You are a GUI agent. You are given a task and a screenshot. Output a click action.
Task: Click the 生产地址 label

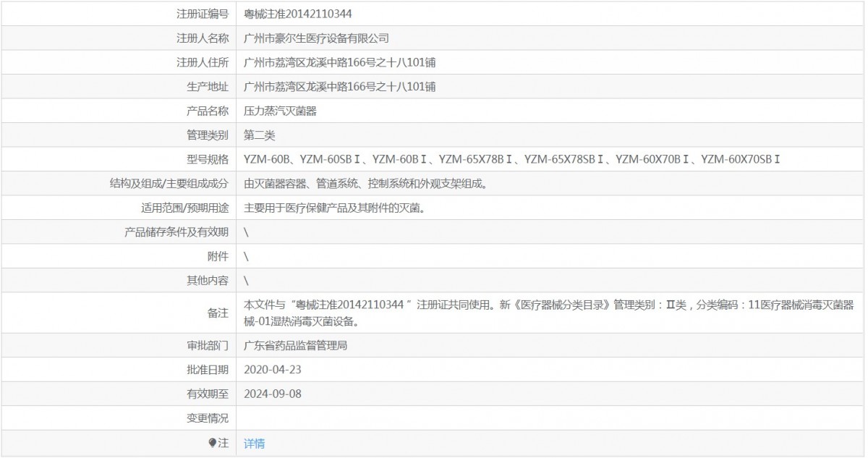[x=208, y=87]
